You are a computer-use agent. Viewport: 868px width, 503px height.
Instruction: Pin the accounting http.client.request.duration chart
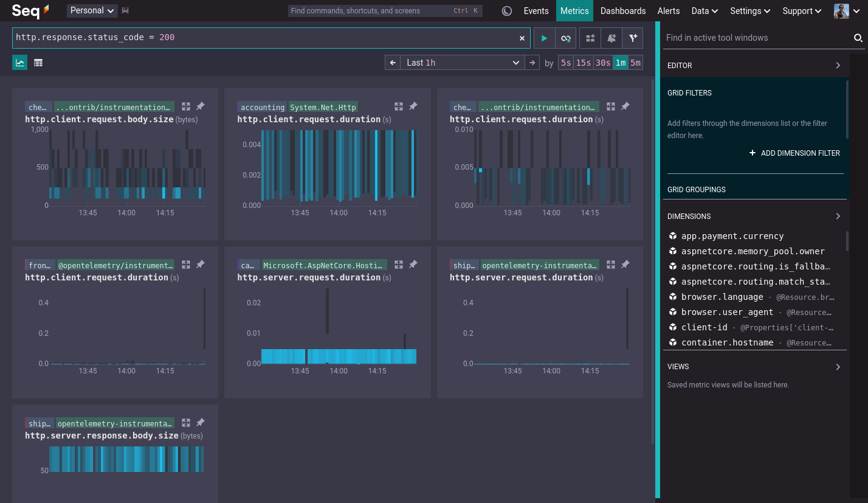(x=413, y=106)
